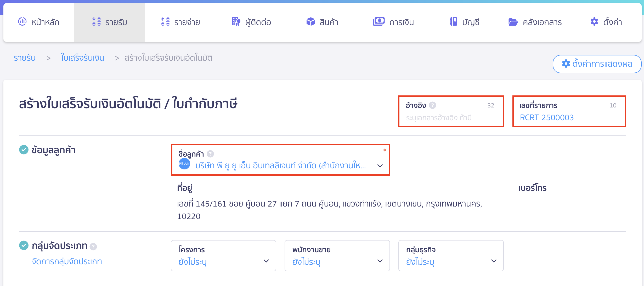644x286 pixels.
Task: Go to รายรับ breadcrumb link
Action: click(x=25, y=58)
